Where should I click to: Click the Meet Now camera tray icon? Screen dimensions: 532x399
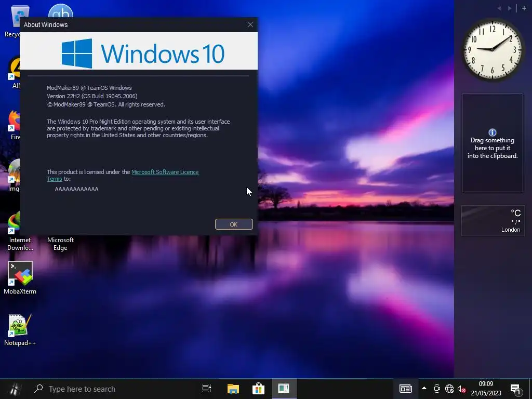coord(437,389)
